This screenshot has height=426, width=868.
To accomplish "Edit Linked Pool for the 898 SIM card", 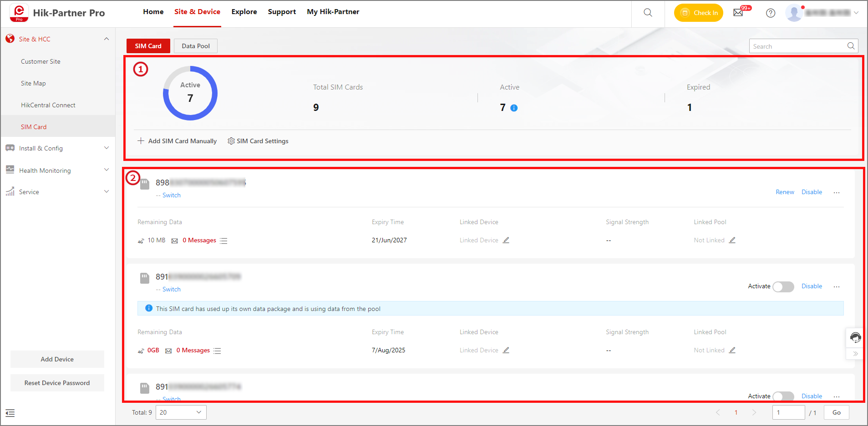I will point(732,240).
